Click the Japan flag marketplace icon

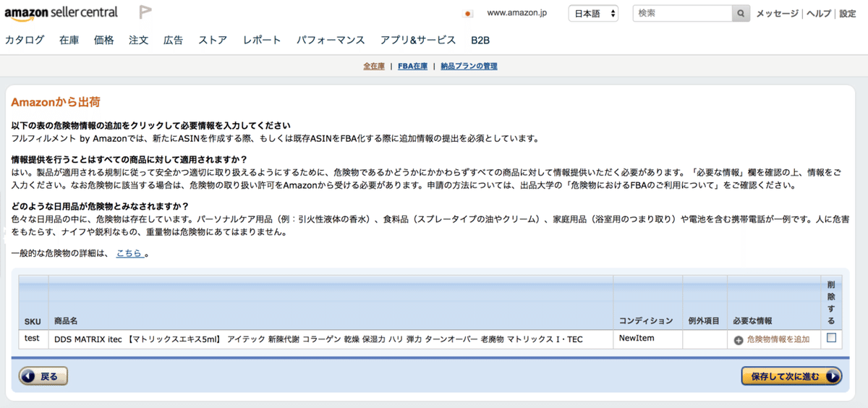(468, 14)
